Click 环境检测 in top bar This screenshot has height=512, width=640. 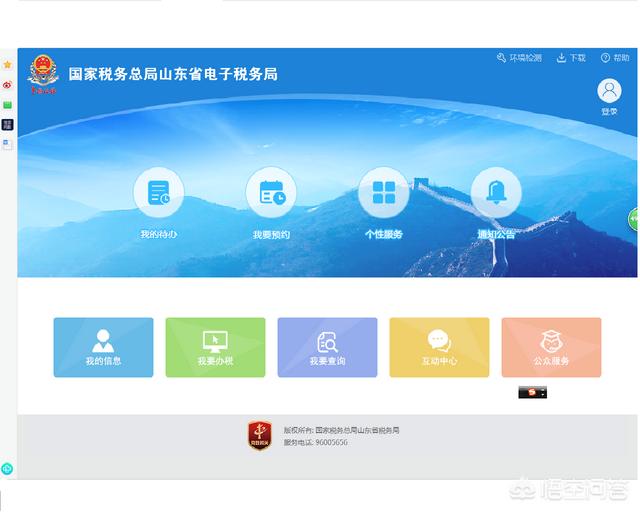[x=519, y=58]
